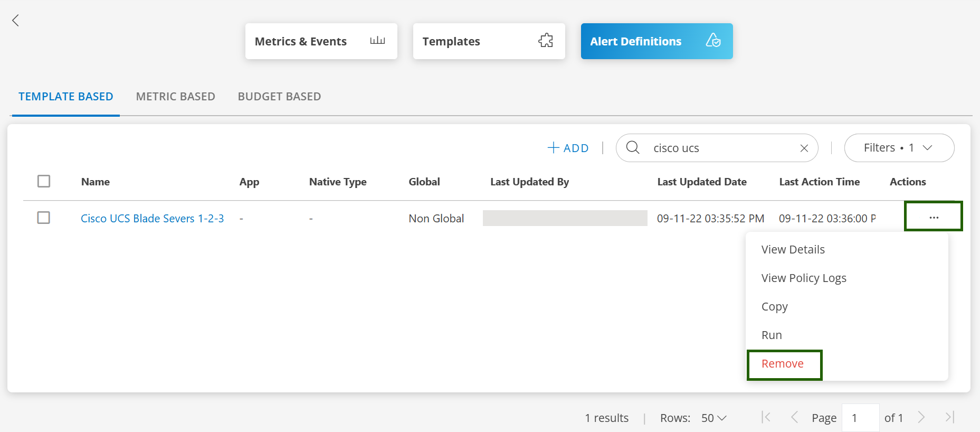Open the Rows per page dropdown
This screenshot has height=432, width=980.
click(713, 418)
